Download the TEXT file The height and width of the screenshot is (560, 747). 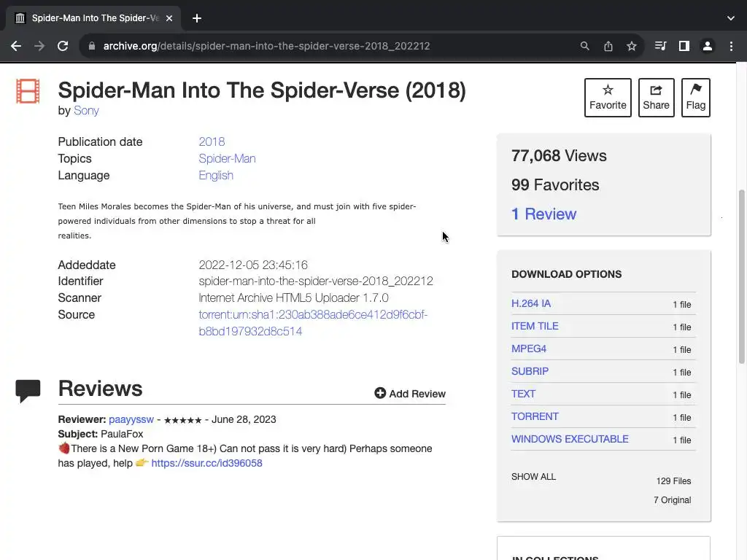[523, 394]
